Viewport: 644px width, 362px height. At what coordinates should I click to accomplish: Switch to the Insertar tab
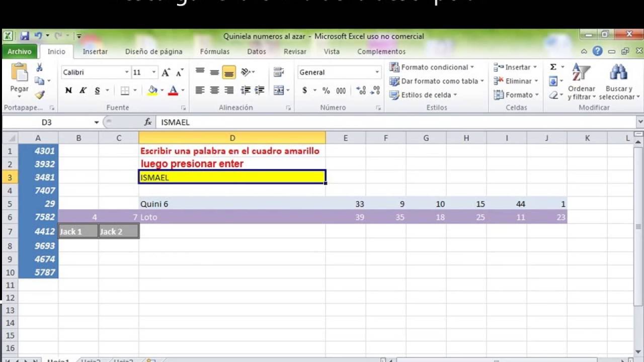tap(95, 51)
